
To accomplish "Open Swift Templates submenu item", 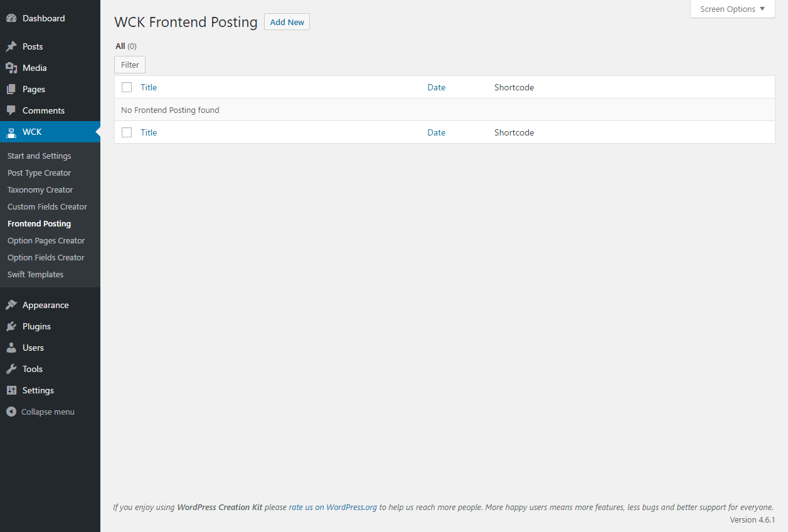I will click(35, 274).
